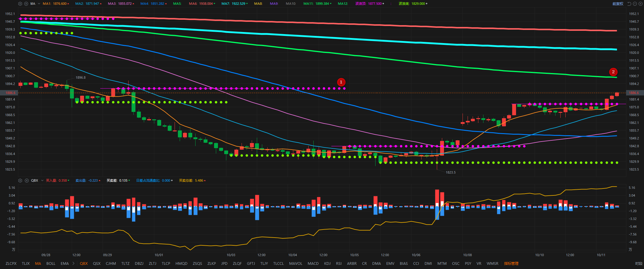
Task: Click MA2 value 1871.947 label
Action: click(88, 4)
